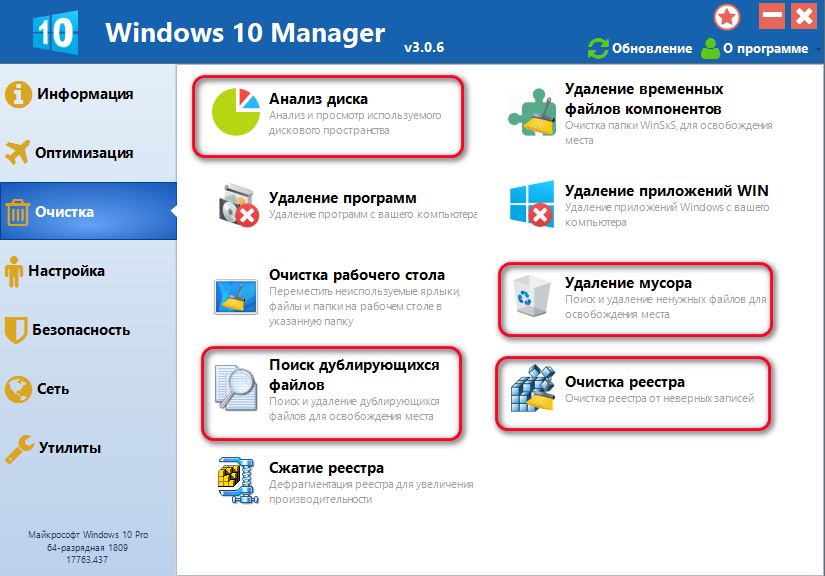Go to the Безопасность section

83,330
